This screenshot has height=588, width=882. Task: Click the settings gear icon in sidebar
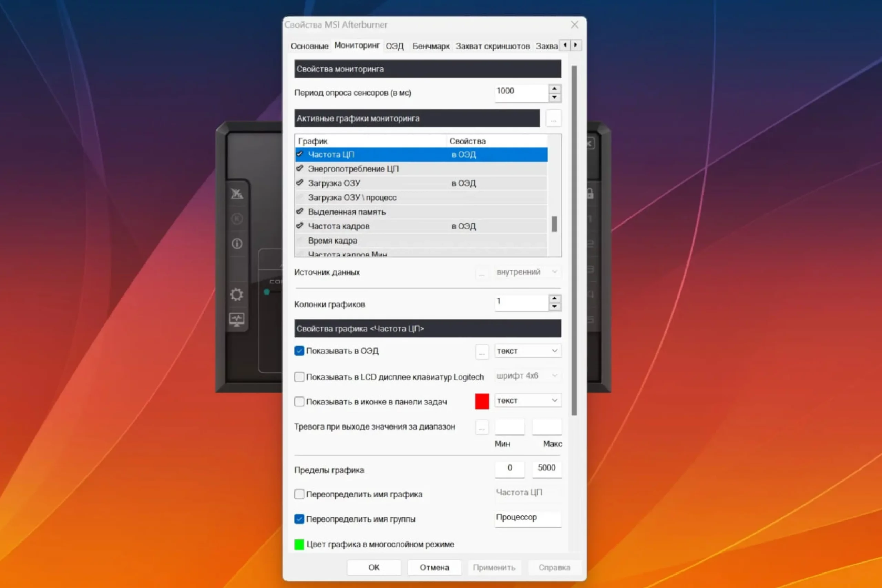coord(237,295)
